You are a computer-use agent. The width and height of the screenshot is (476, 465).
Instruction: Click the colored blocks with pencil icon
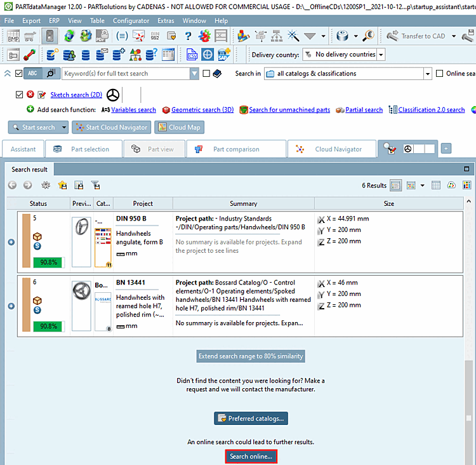click(x=244, y=36)
